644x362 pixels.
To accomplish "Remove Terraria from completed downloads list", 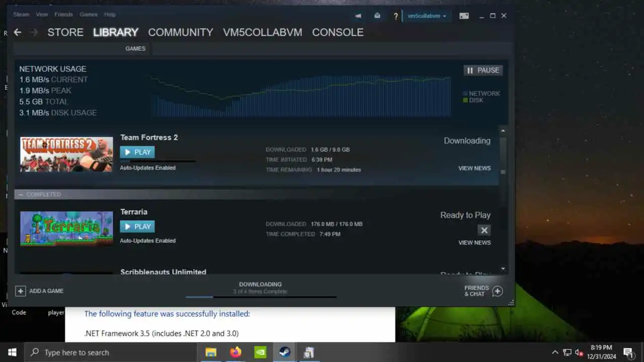I will (x=484, y=230).
